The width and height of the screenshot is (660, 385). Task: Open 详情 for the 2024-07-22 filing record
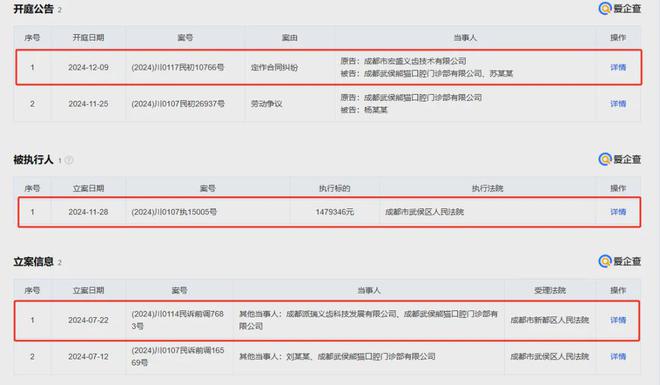618,320
